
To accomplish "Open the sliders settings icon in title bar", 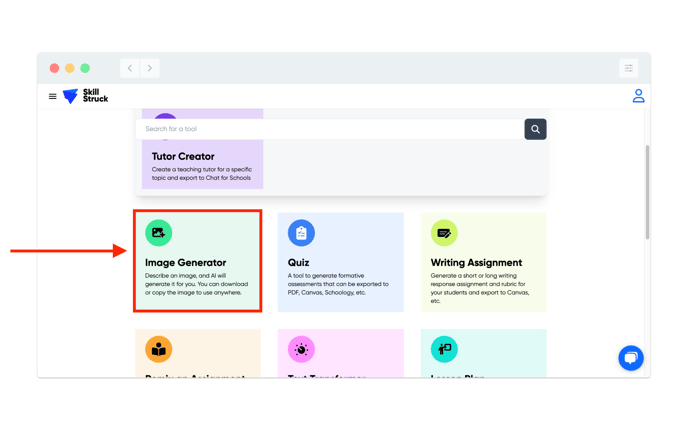I will (628, 68).
